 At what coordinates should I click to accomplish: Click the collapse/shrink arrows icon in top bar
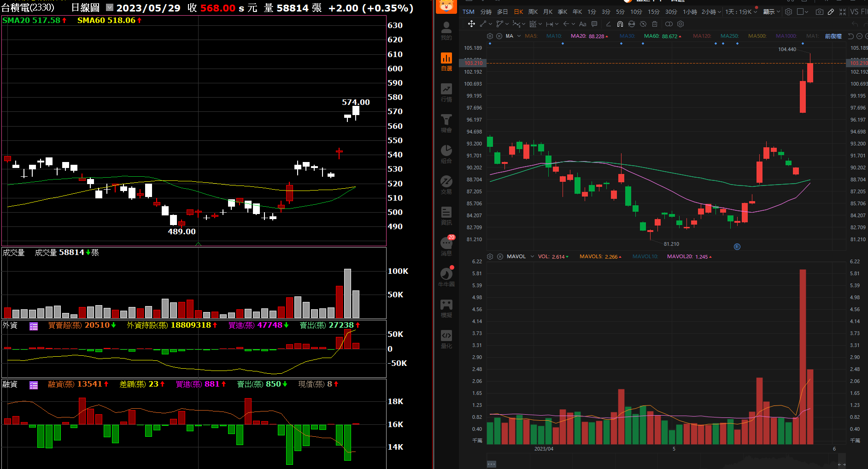[x=843, y=12]
